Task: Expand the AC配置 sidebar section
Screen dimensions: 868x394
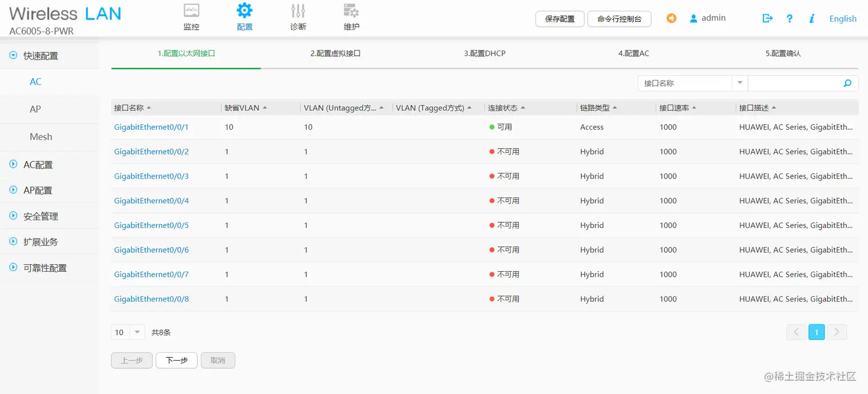Action: point(13,164)
